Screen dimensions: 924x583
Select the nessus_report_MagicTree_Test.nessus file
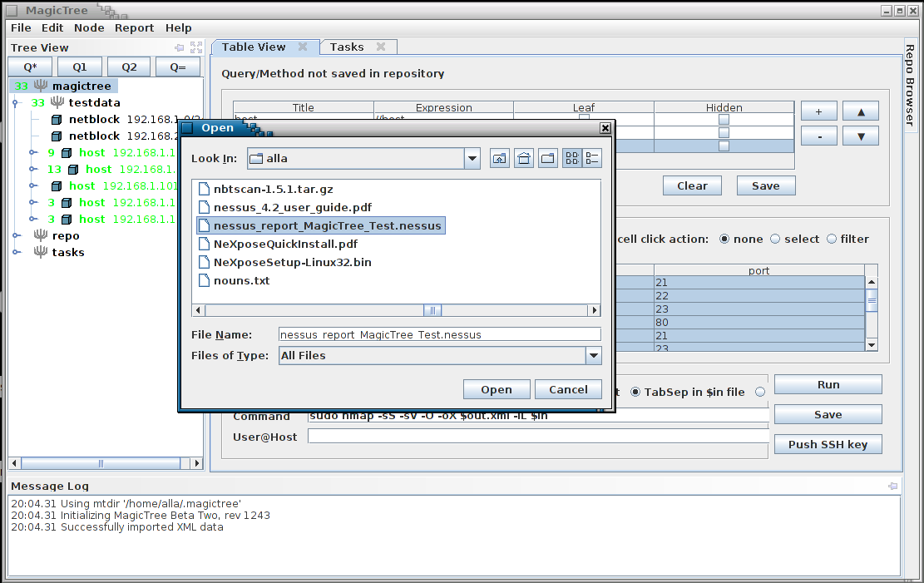(x=321, y=225)
